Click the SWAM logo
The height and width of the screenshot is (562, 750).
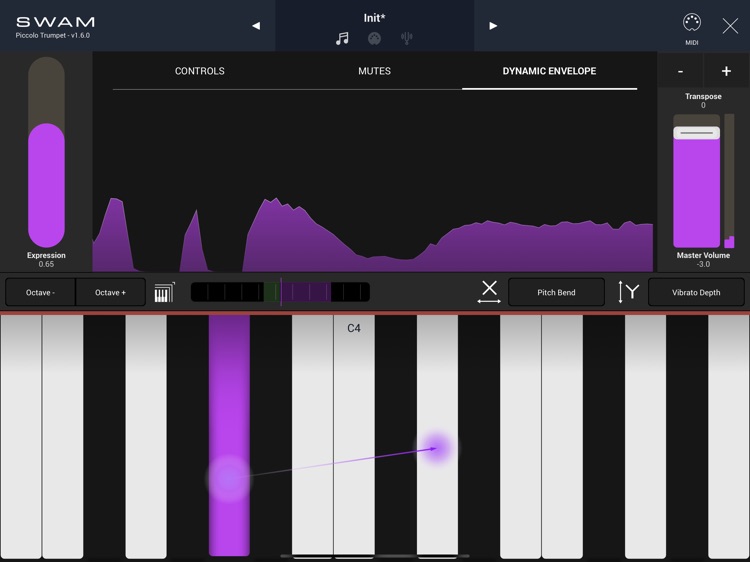pyautogui.click(x=55, y=22)
